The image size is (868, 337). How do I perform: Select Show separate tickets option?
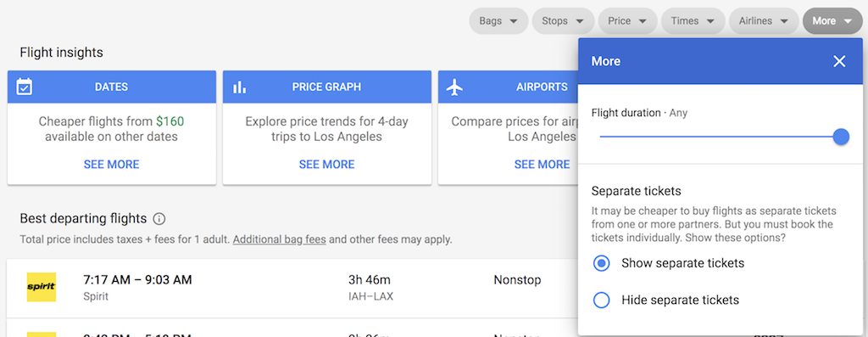[601, 263]
